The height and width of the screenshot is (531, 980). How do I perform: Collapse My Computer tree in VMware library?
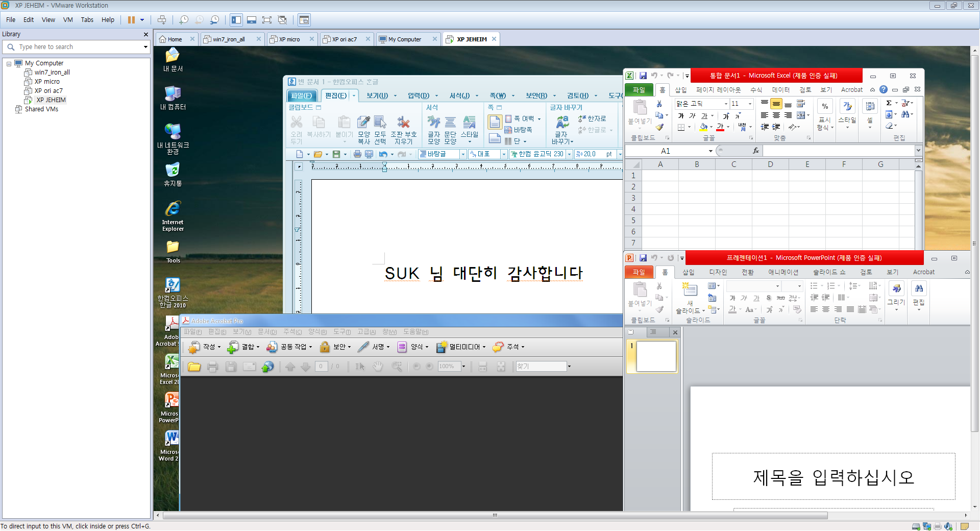(x=9, y=63)
